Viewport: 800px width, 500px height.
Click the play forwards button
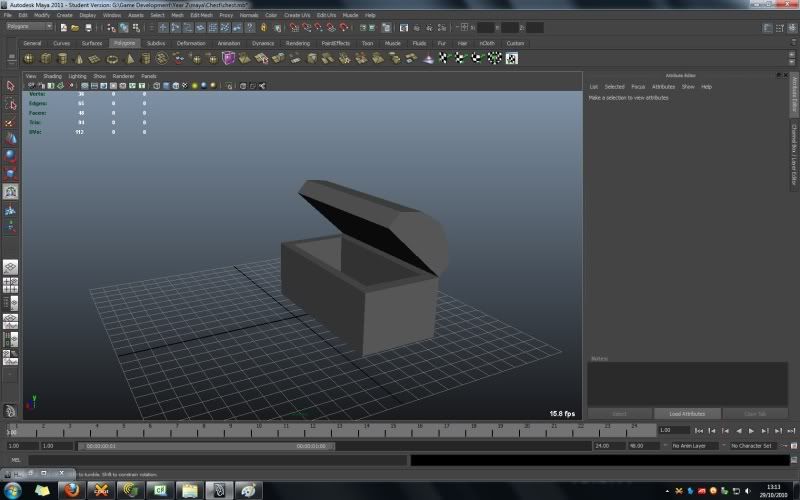tap(751, 430)
